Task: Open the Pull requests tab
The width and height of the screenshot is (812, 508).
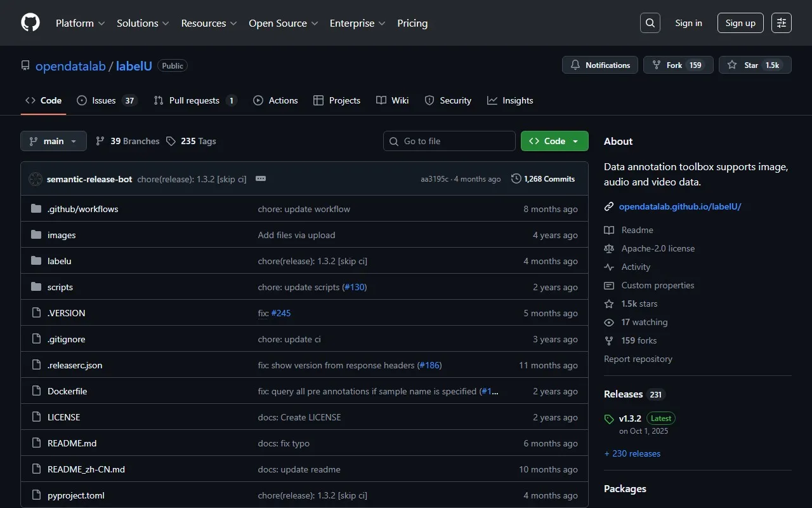Action: click(193, 100)
